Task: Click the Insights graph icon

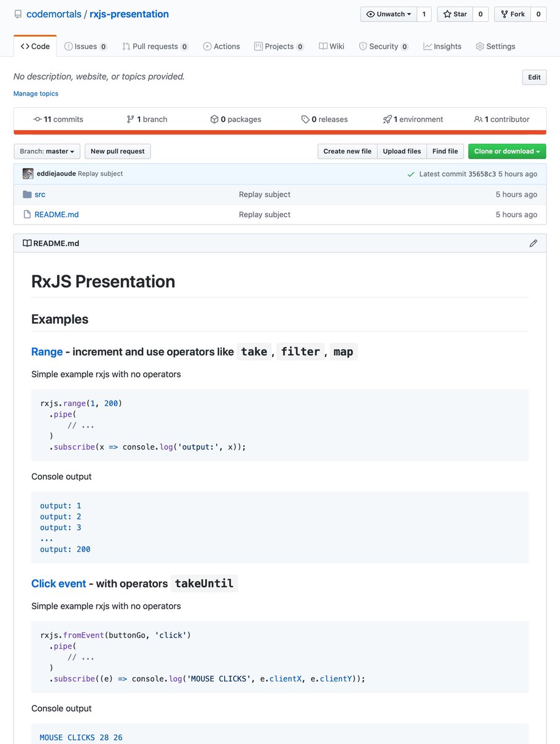Action: [x=427, y=46]
